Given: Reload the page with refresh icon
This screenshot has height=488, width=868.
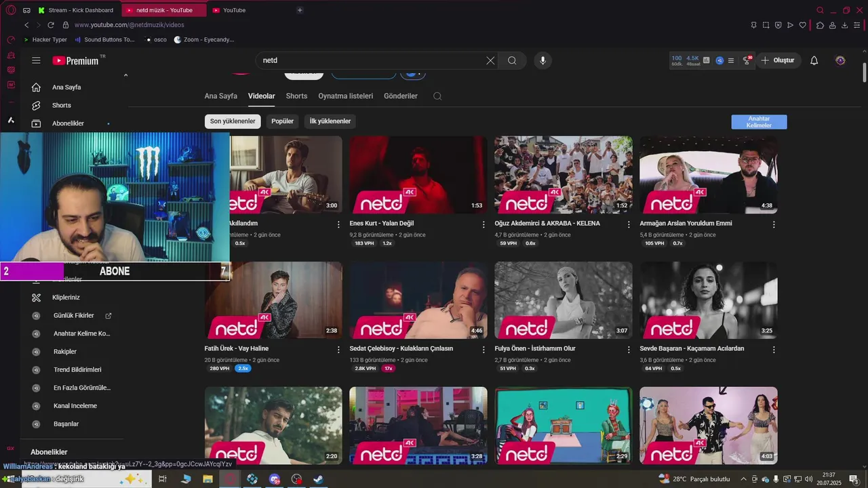Looking at the screenshot, I should (x=51, y=25).
